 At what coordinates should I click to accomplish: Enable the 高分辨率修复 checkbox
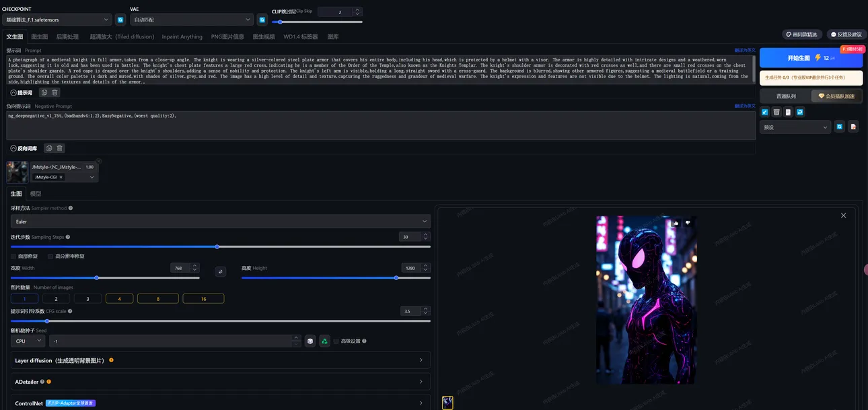pos(50,257)
